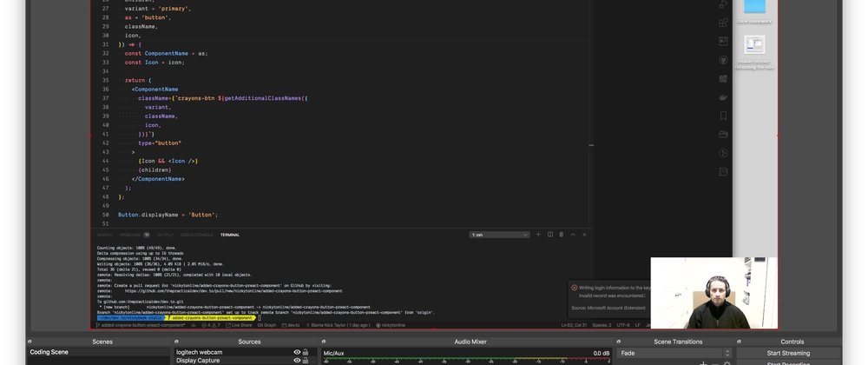Image resolution: width=868 pixels, height=365 pixels.
Task: Kill terminal with the trash icon
Action: (x=561, y=235)
